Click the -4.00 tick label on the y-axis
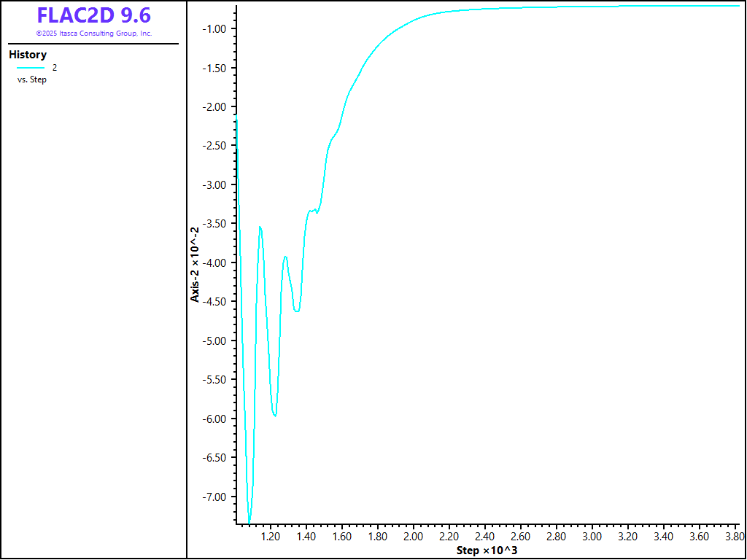 point(217,262)
